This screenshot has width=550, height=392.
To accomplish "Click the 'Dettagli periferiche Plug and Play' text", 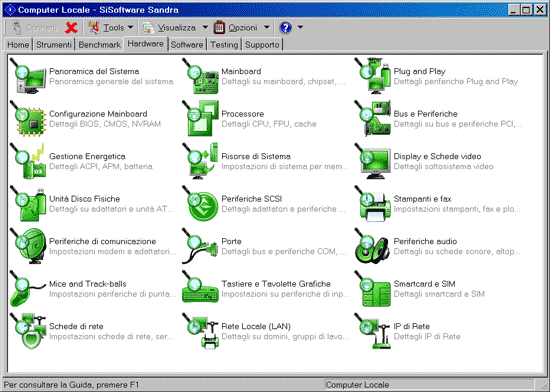I will (456, 82).
